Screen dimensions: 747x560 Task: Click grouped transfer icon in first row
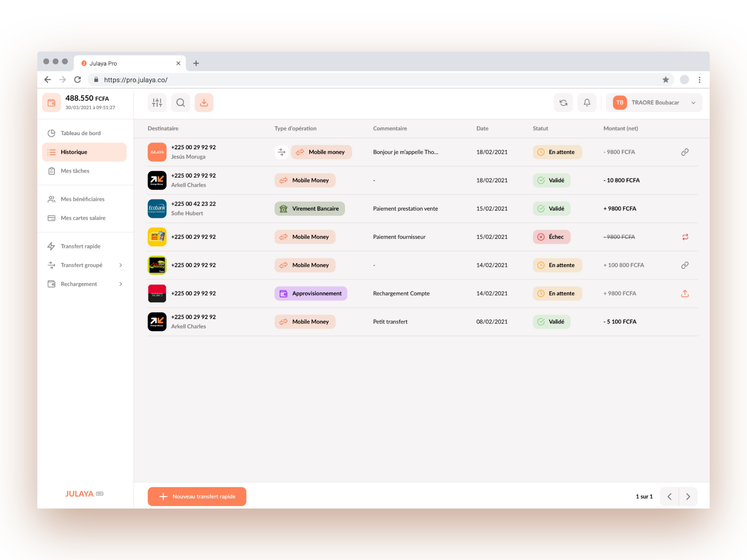[281, 152]
